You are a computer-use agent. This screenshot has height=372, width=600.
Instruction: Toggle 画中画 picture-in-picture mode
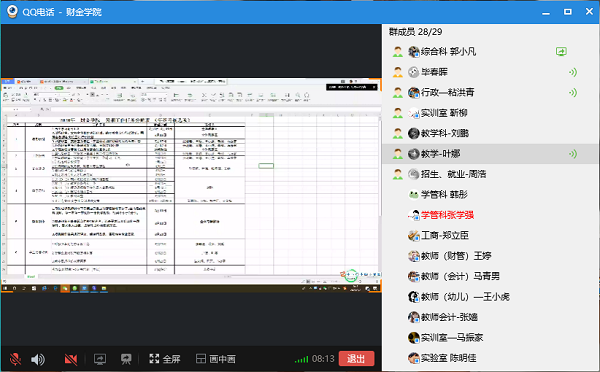(216, 359)
